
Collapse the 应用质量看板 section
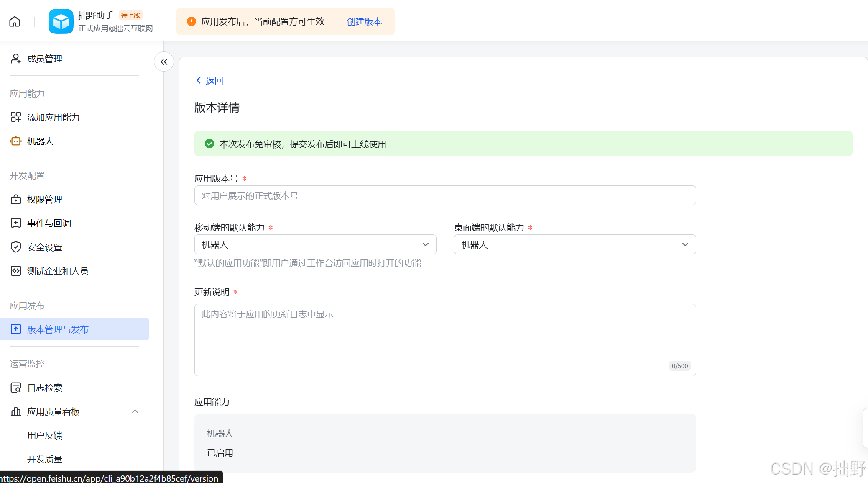coord(135,411)
